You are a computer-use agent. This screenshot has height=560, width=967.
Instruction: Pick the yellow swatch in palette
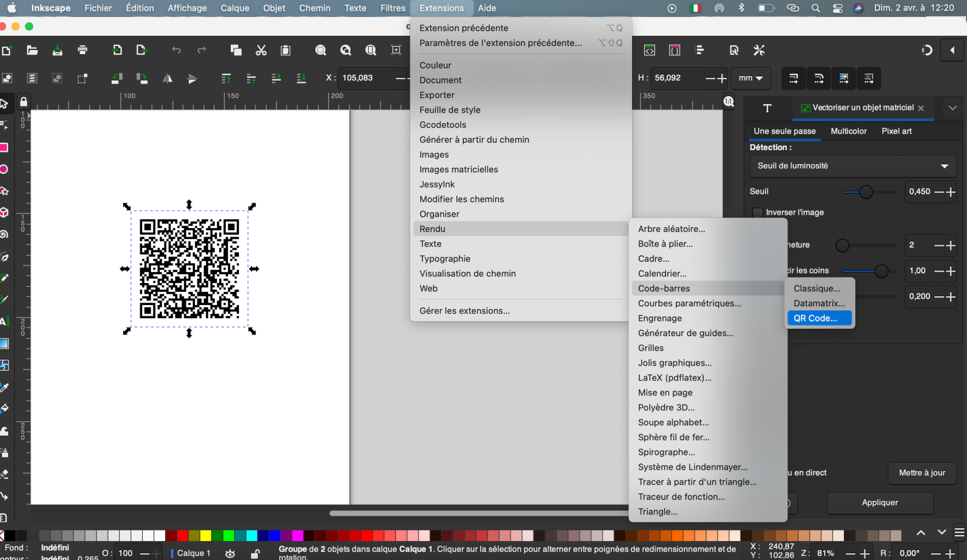point(205,536)
